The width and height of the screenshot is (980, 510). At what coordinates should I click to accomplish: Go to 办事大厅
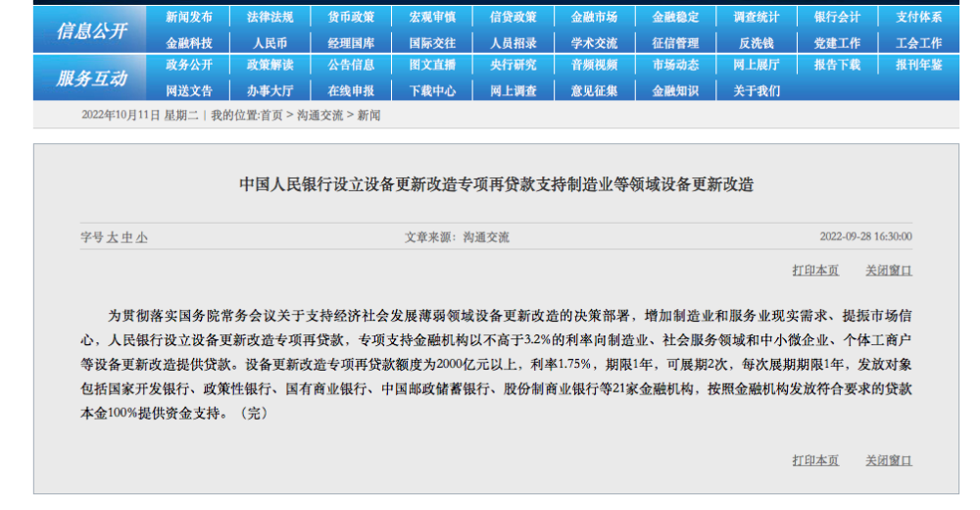[x=269, y=91]
